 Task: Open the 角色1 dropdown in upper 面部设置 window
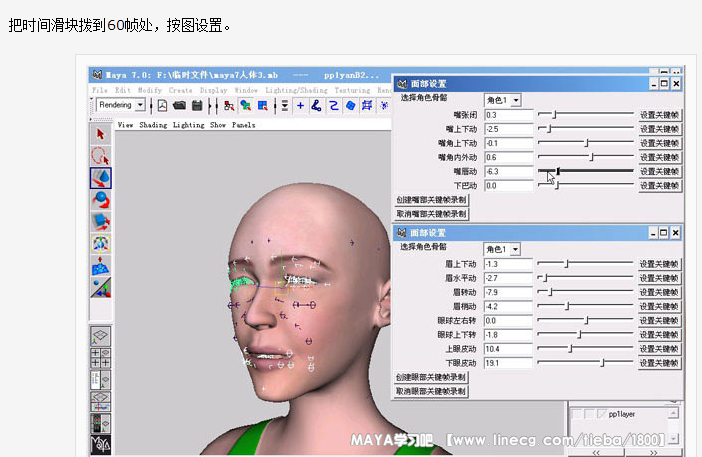coord(516,100)
